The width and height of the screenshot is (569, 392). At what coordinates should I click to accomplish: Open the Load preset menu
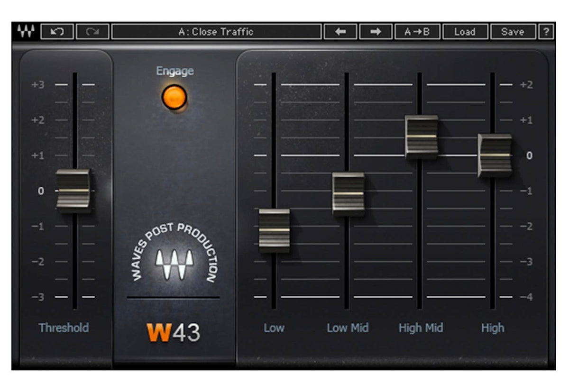click(x=465, y=32)
